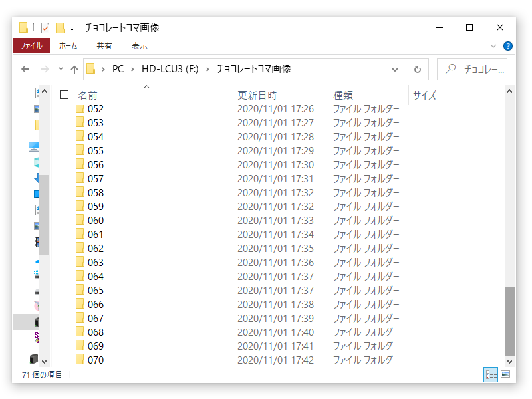The width and height of the screenshot is (532, 399).
Task: Select the highlighted drive icon in navigation pane
Action: tap(37, 322)
